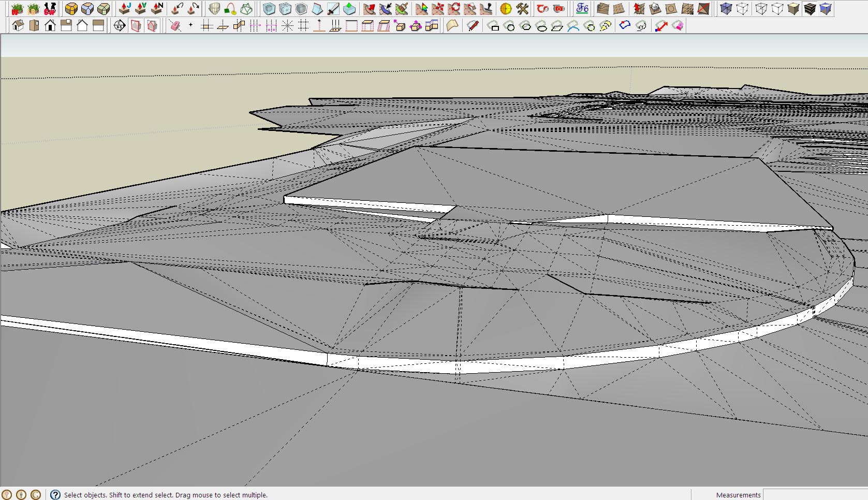The image size is (868, 500).
Task: Activate the Eraser tool icon
Action: [175, 25]
